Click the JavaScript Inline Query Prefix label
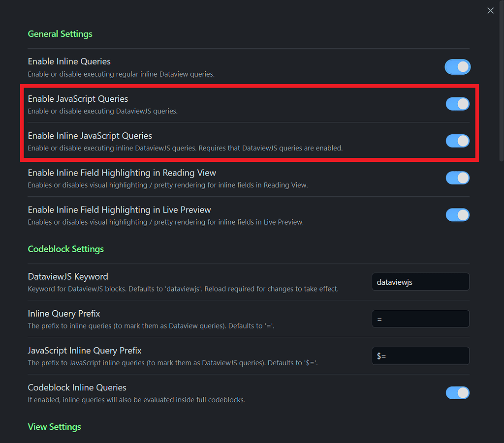Viewport: 504px width, 443px height. [85, 351]
